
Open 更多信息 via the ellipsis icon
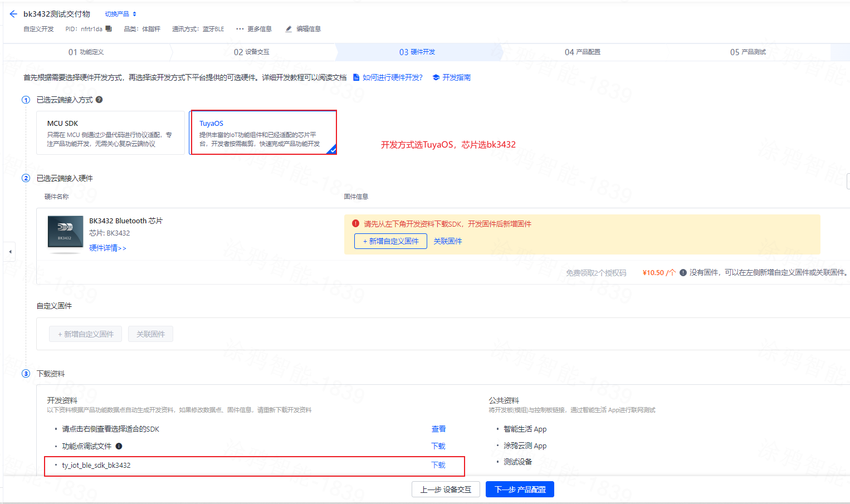click(240, 29)
